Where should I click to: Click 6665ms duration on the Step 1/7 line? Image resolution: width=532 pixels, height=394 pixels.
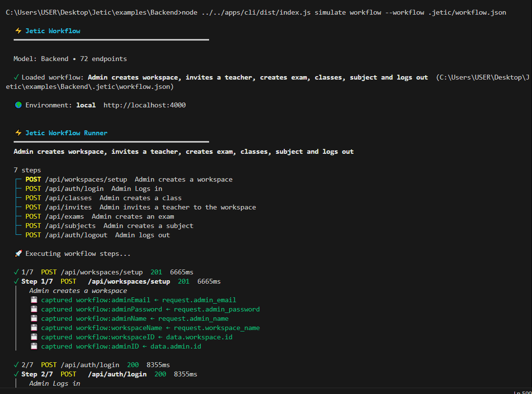[x=209, y=281]
